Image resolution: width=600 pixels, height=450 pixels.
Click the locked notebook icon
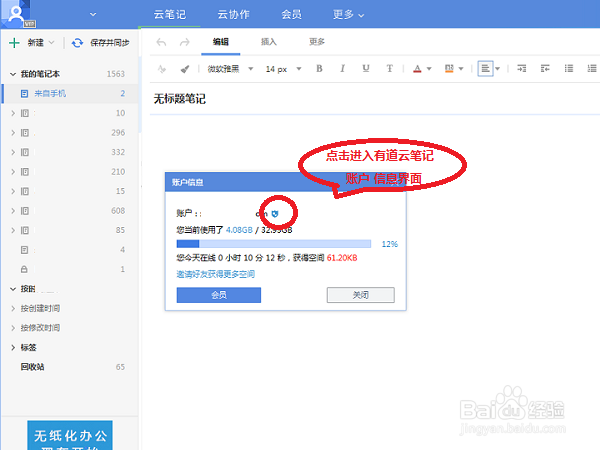(x=24, y=269)
